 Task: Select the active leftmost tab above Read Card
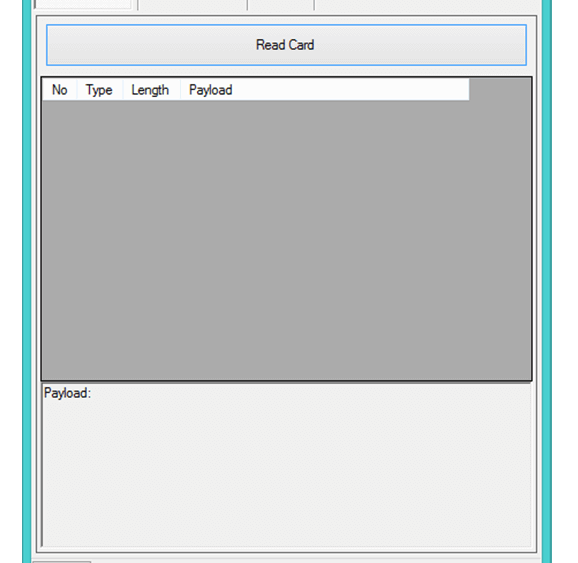83,4
